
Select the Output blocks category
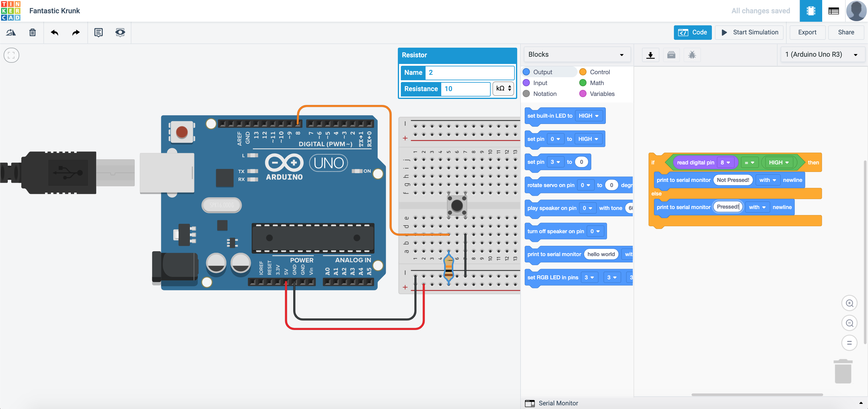pyautogui.click(x=542, y=72)
